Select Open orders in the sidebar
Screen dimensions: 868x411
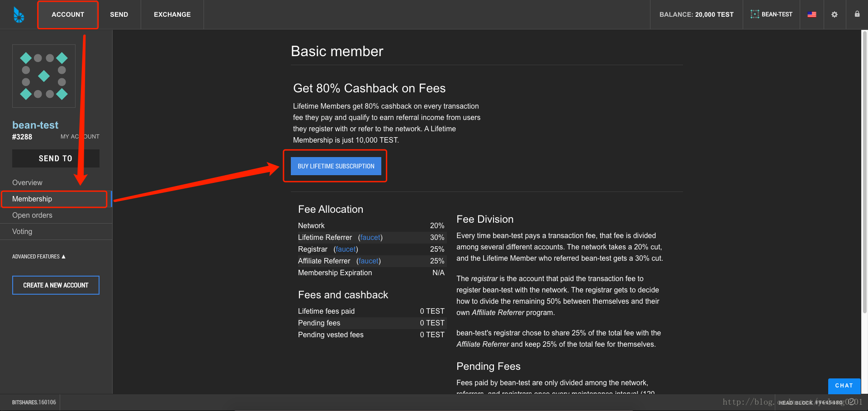pyautogui.click(x=56, y=215)
